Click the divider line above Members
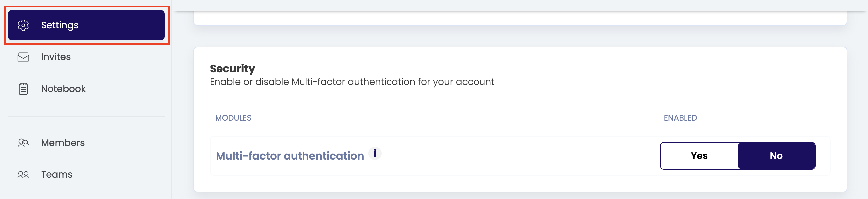The height and width of the screenshot is (199, 868). pyautogui.click(x=86, y=116)
